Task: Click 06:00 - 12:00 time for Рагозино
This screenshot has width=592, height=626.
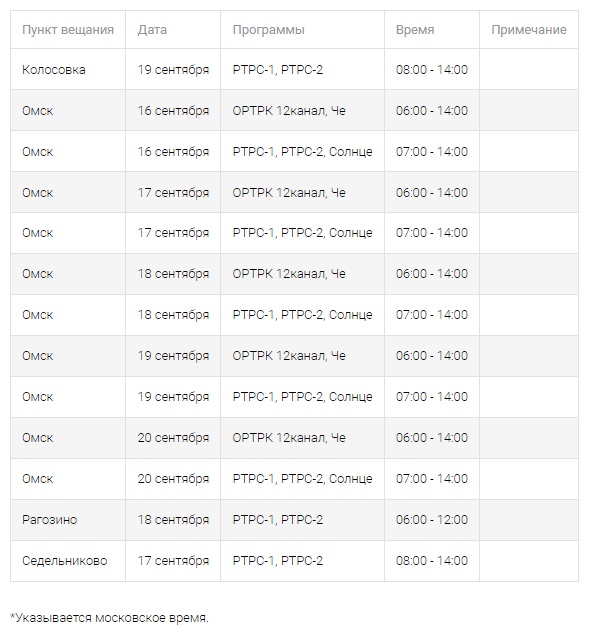Action: (x=432, y=520)
